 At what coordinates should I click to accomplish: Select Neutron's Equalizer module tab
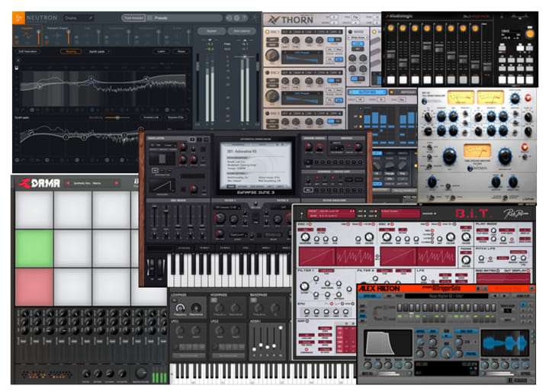pos(27,35)
